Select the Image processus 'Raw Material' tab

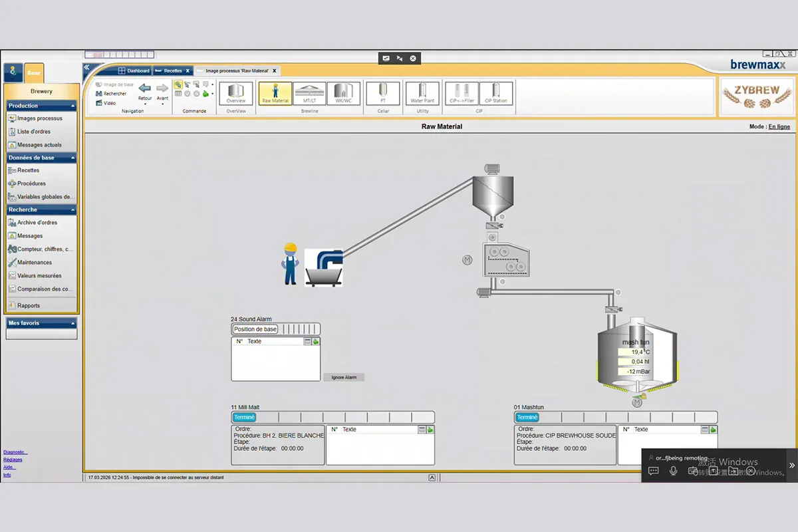click(237, 70)
